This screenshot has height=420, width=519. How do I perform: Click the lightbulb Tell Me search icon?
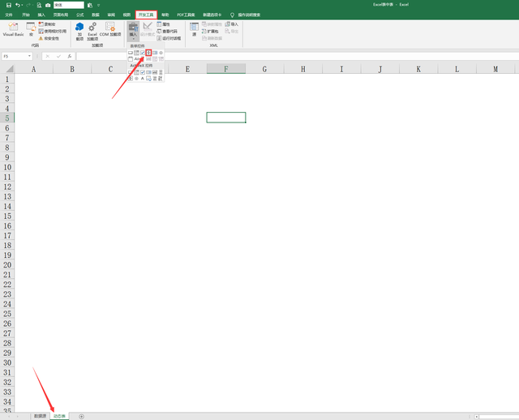232,15
